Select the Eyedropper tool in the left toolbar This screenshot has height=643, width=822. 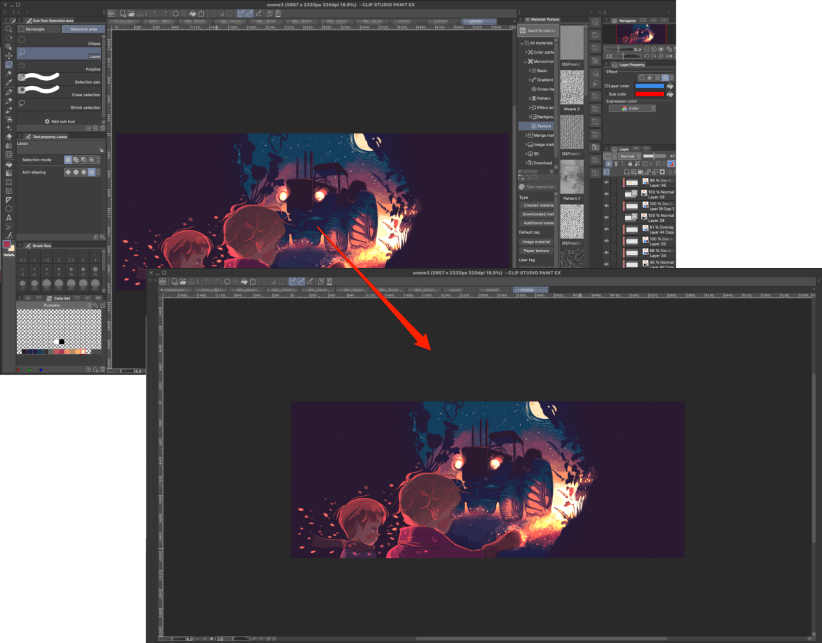pyautogui.click(x=8, y=82)
